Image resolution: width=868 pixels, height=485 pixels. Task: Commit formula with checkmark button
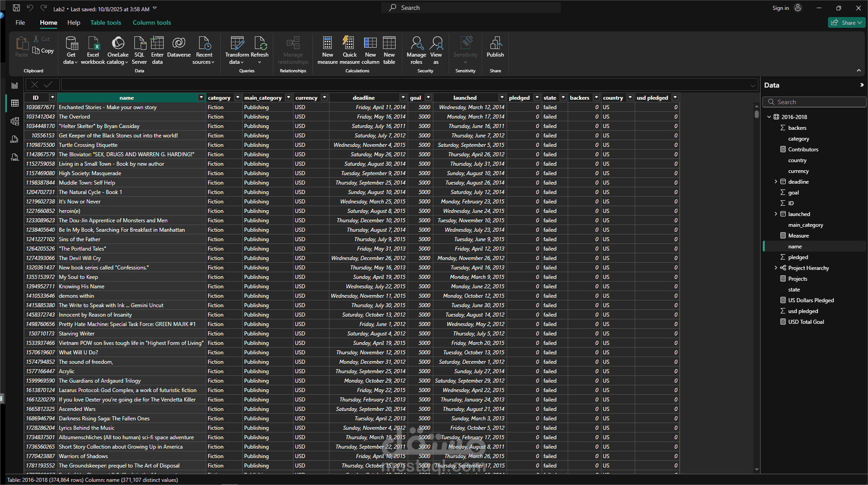click(48, 84)
